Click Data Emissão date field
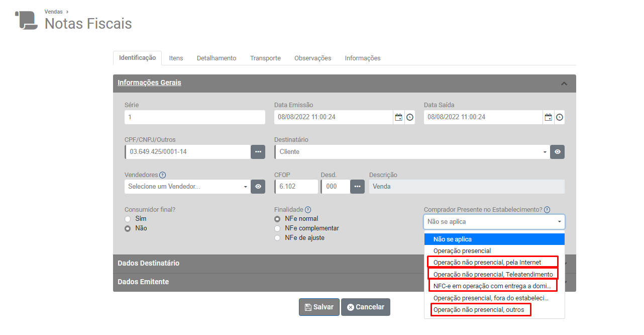 tap(334, 117)
